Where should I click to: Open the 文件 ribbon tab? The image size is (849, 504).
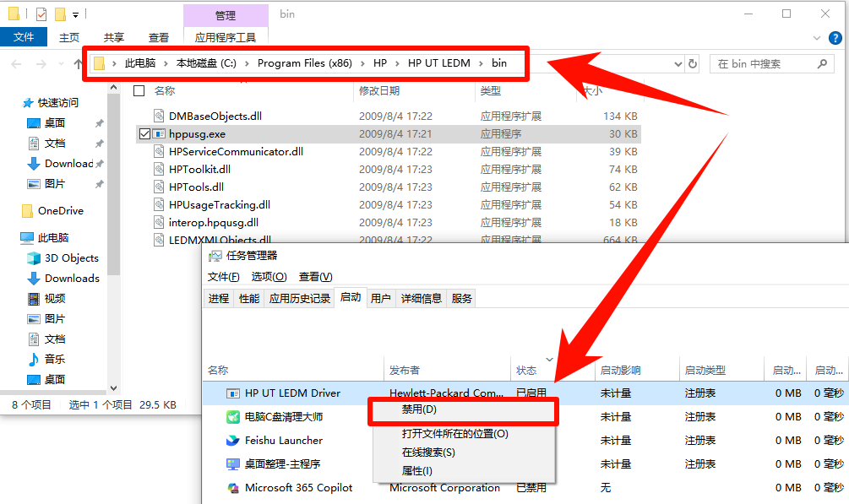pyautogui.click(x=24, y=37)
